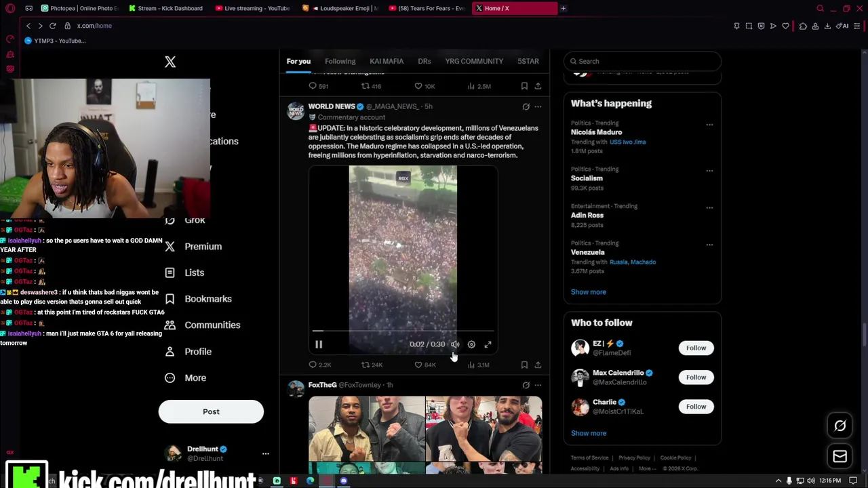This screenshot has width=868, height=488.
Task: Follow Max Calendrillo
Action: pos(696,377)
